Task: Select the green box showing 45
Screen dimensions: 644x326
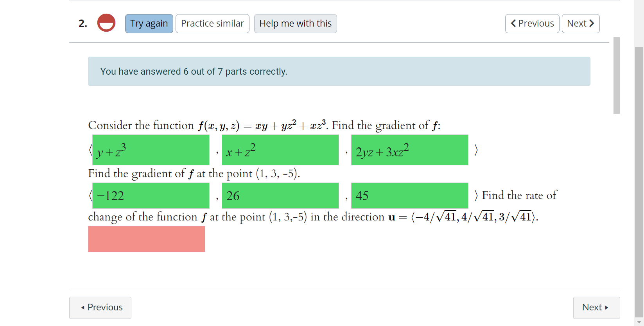Action: click(409, 195)
